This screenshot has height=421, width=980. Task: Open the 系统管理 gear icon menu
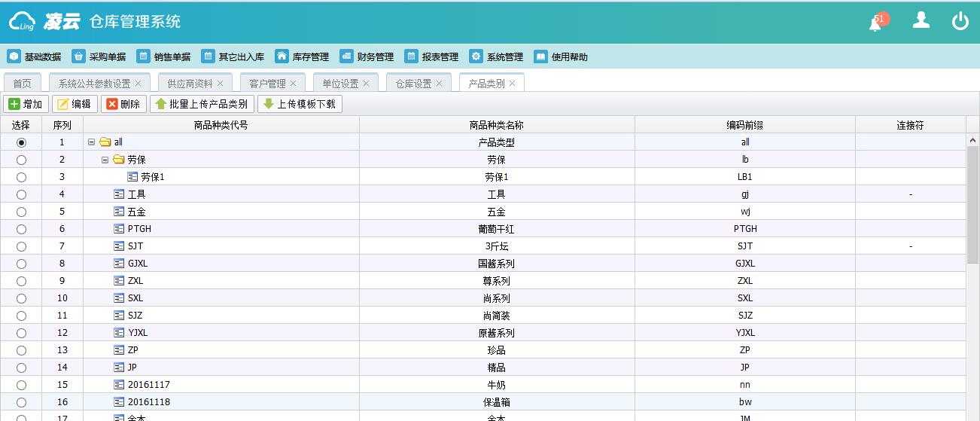(x=496, y=56)
